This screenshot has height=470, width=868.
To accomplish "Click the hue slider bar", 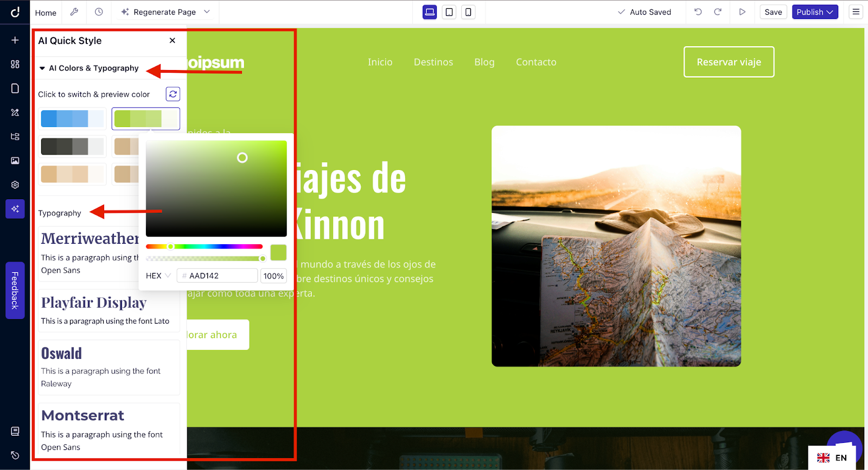I will pos(204,246).
